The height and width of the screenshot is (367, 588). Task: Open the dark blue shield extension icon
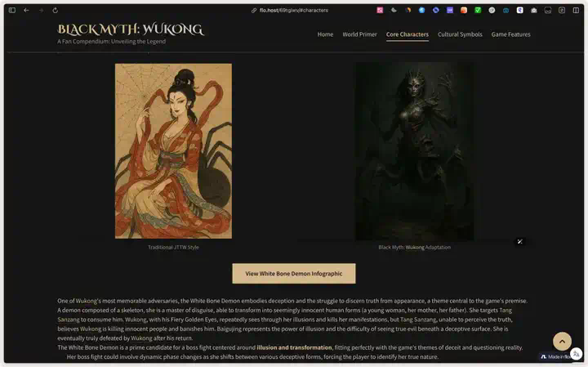506,10
